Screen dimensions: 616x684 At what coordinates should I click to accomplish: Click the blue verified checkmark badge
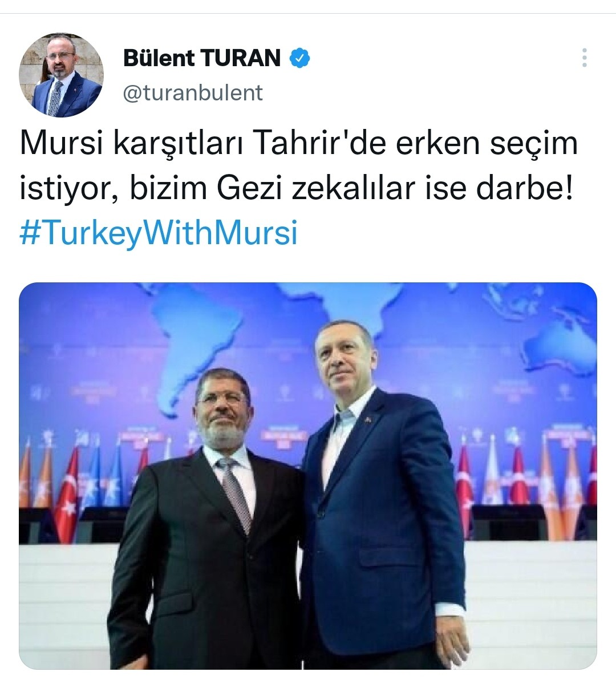(299, 58)
